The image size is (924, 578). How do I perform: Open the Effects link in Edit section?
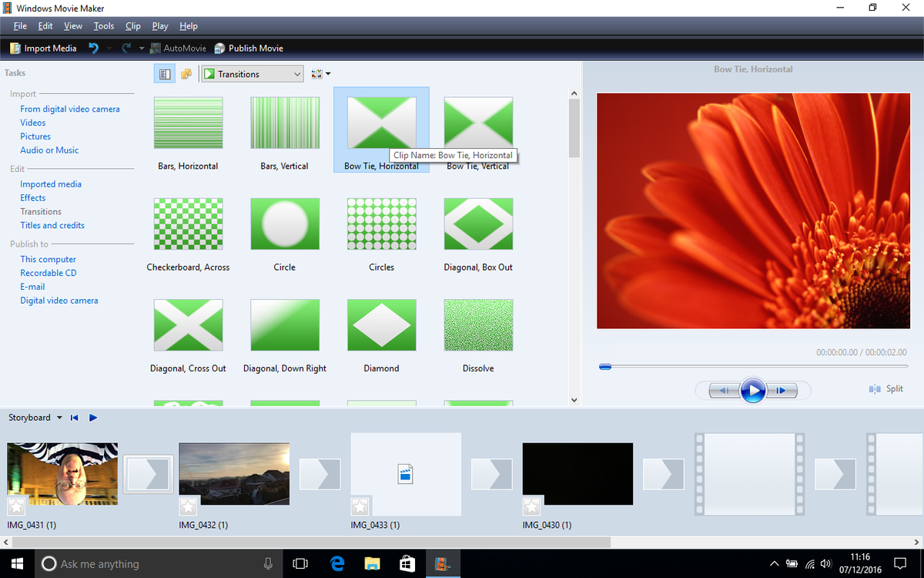32,197
